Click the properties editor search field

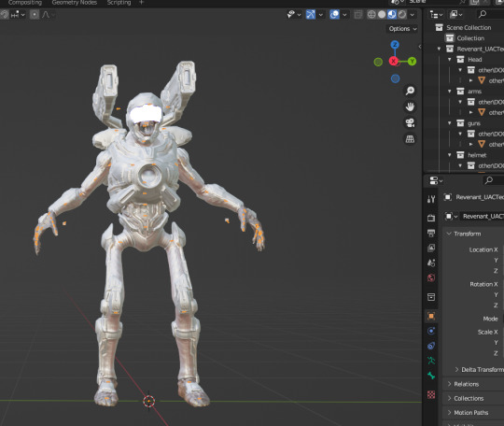pyautogui.click(x=493, y=180)
